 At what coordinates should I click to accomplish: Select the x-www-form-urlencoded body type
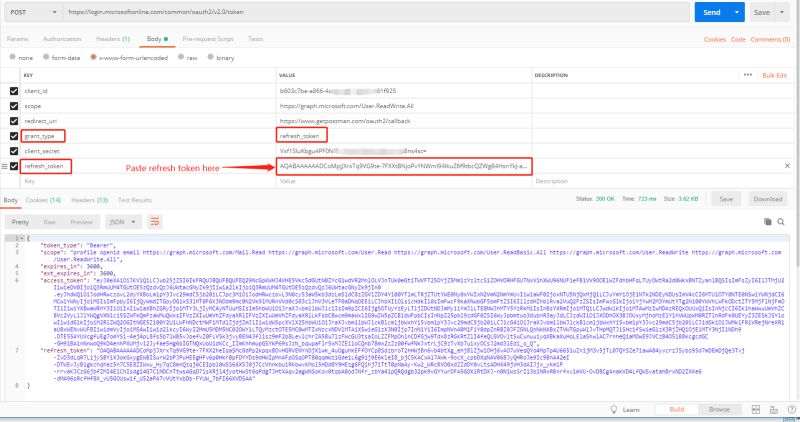click(x=93, y=57)
